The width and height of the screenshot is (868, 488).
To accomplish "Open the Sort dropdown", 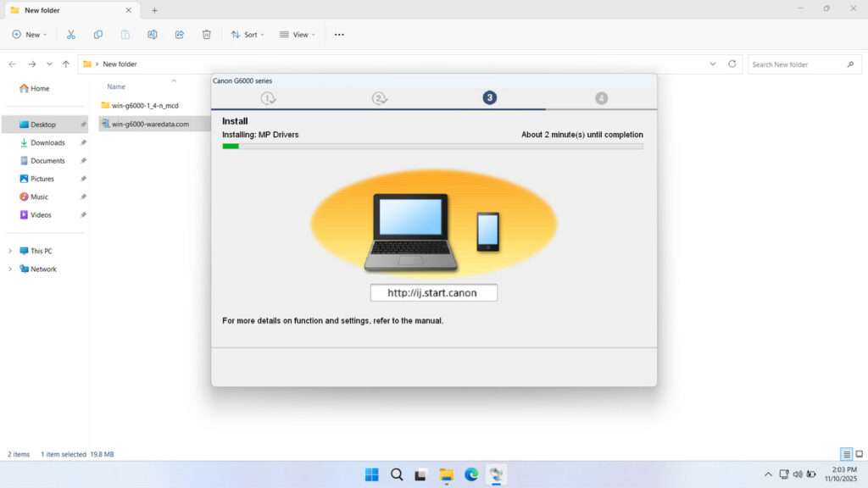I will click(248, 34).
